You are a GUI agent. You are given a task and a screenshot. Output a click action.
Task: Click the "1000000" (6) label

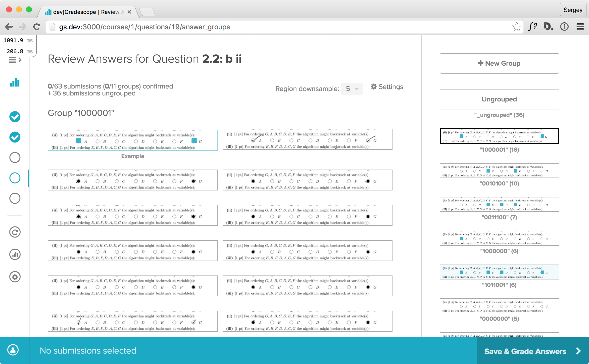tap(499, 251)
